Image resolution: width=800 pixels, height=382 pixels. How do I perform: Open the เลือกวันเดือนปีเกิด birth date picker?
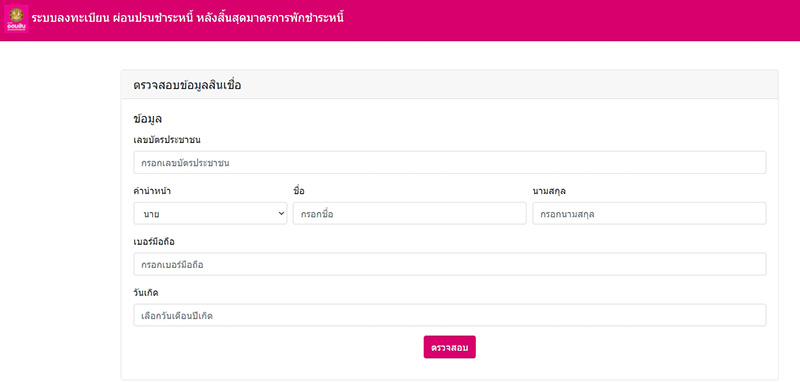point(449,315)
